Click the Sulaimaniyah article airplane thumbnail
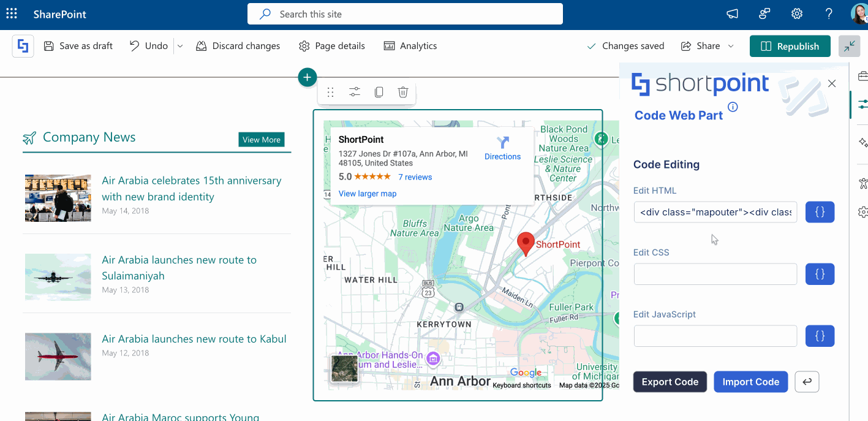Screen dimensions: 868x421 click(58, 277)
